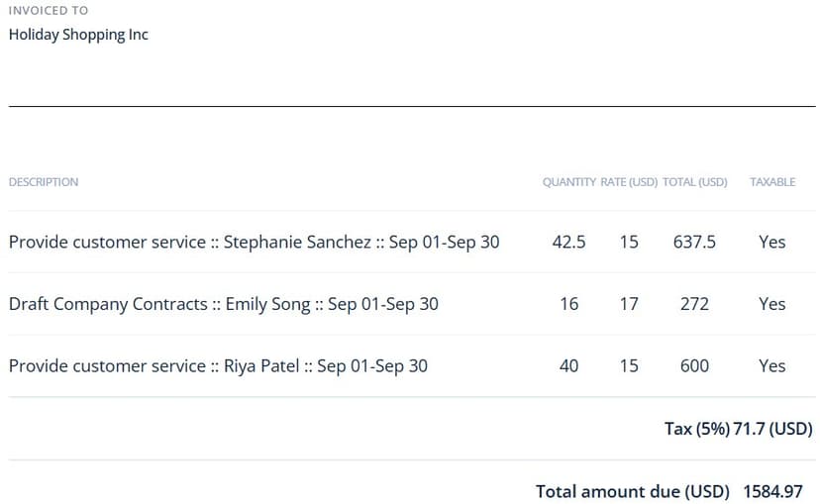Select the Draft Company Contracts Emily Song line
This screenshot has width=820, height=504.
click(223, 304)
